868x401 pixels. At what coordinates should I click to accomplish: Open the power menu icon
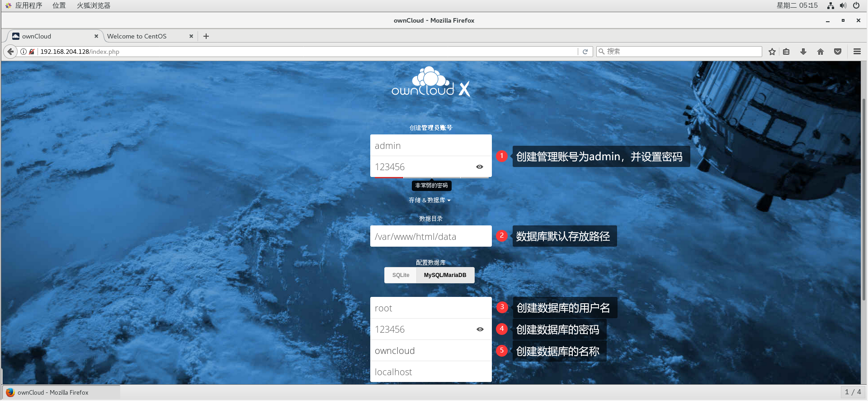[x=856, y=5]
